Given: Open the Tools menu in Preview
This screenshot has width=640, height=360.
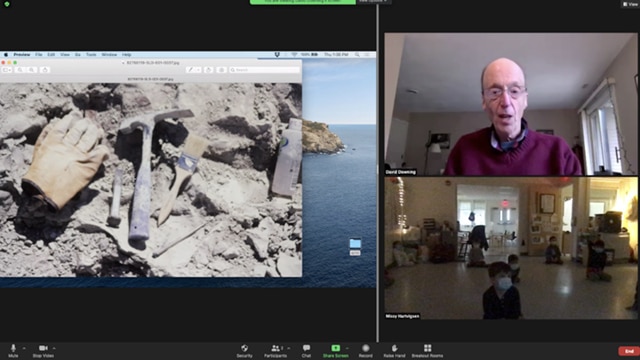Looking at the screenshot, I should click(x=91, y=54).
